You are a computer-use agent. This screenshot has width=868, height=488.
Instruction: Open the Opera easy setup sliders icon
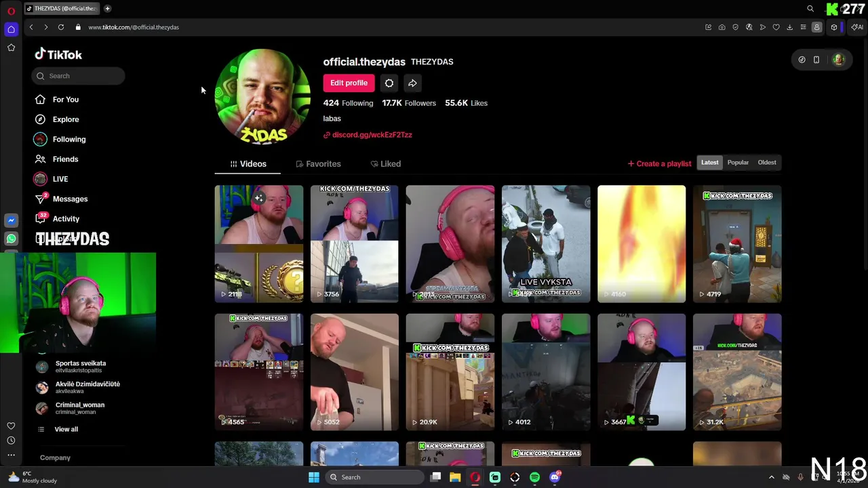pyautogui.click(x=803, y=27)
